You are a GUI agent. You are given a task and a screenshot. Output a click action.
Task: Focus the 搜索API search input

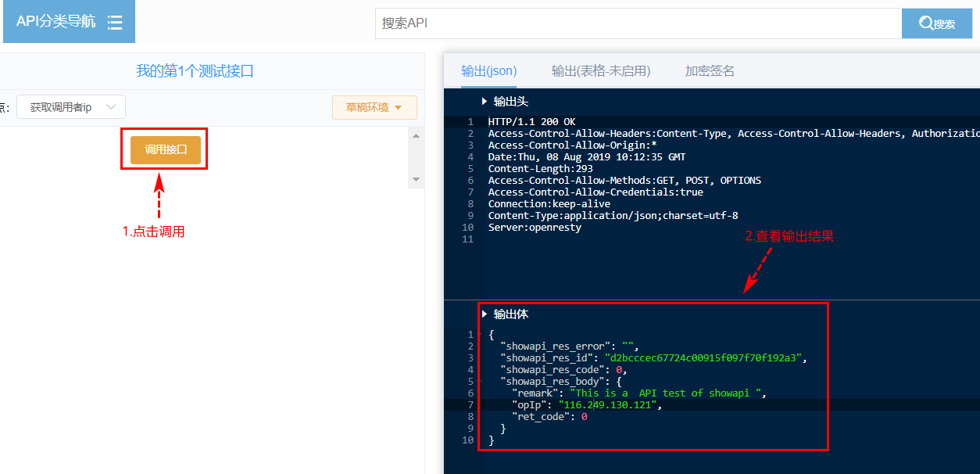coord(638,23)
